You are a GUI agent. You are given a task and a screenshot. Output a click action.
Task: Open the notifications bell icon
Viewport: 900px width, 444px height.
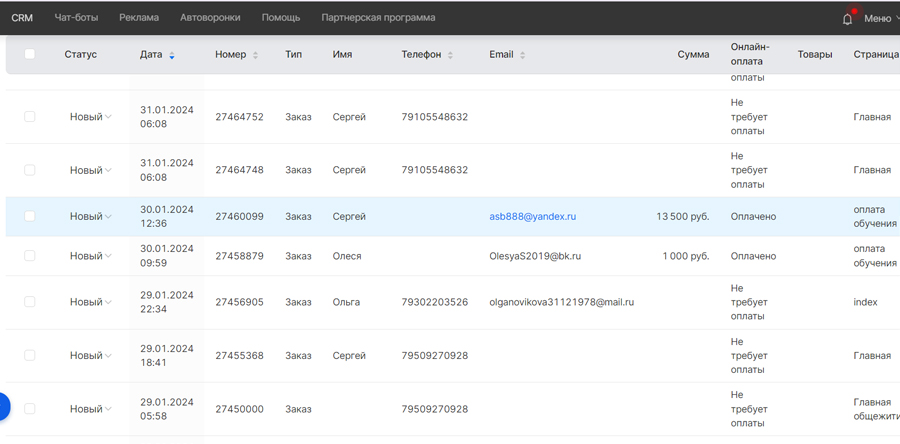coord(847,18)
